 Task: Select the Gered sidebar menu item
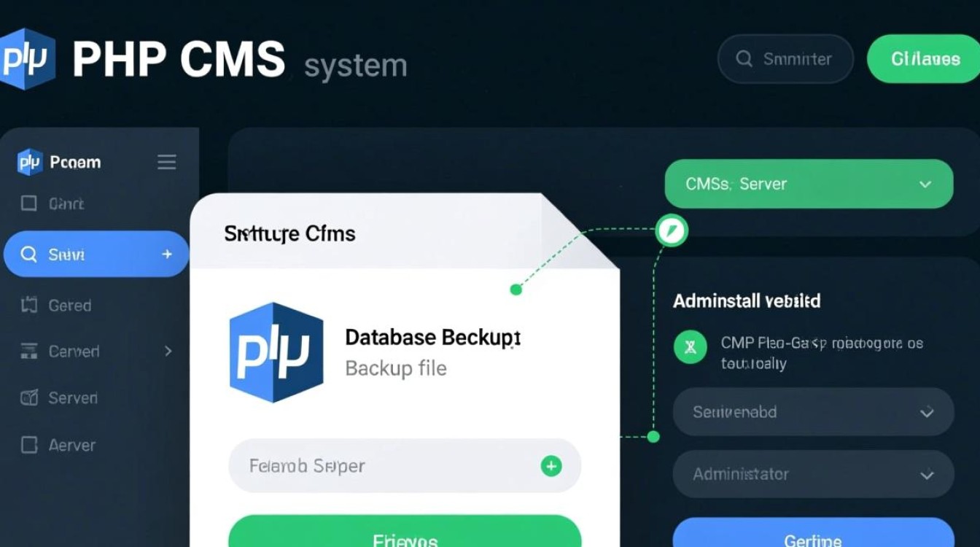tap(69, 306)
